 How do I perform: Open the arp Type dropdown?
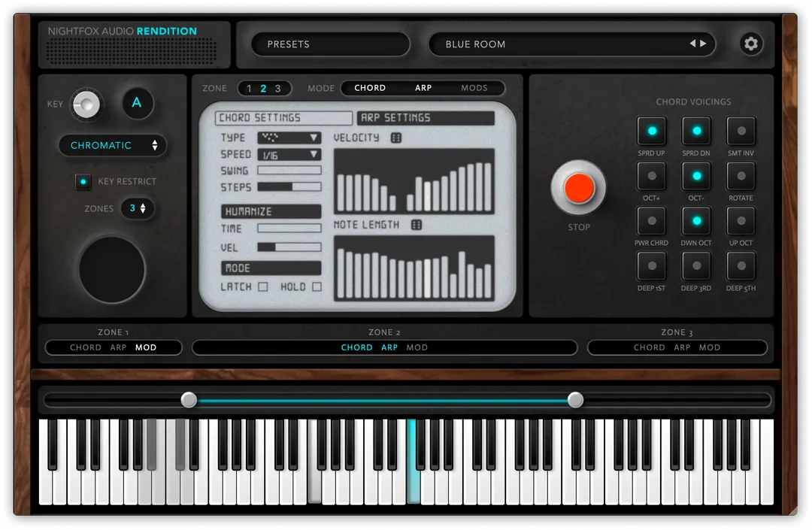click(289, 138)
